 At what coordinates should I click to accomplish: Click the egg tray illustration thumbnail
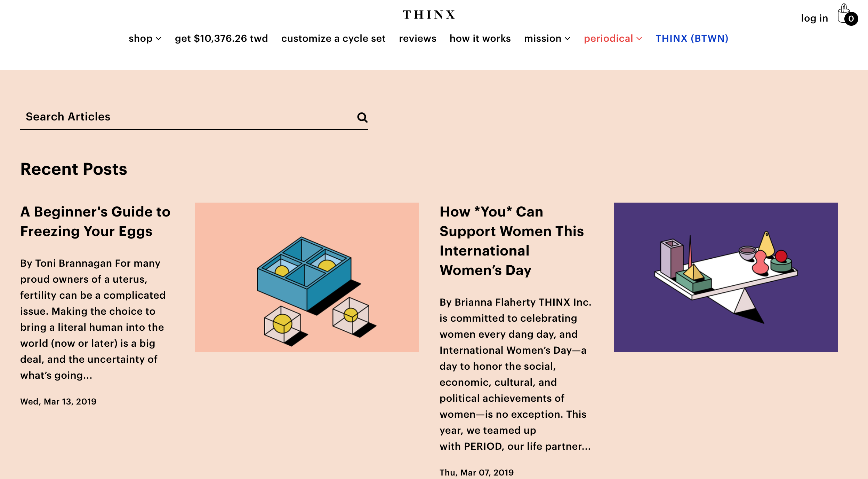pos(306,277)
